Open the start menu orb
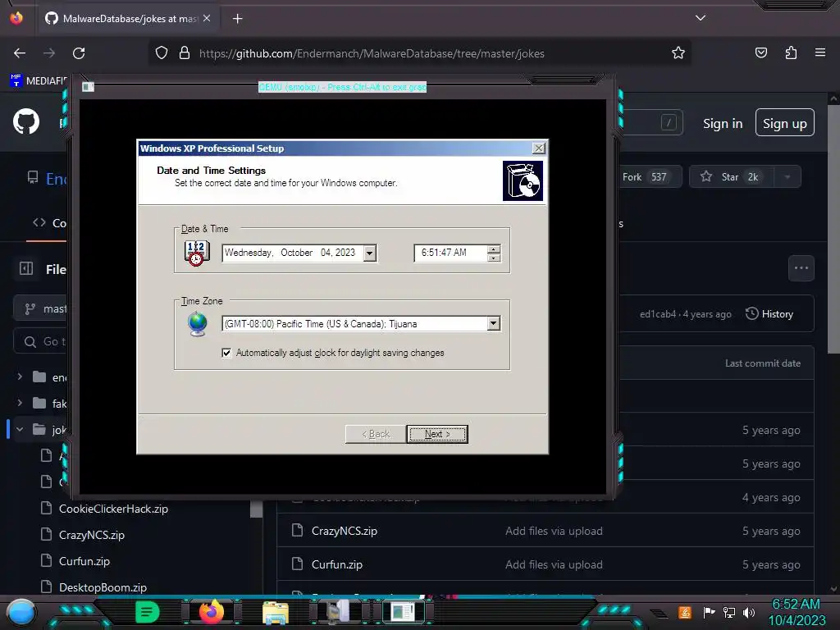Screen dimensions: 840x630 coord(21,612)
